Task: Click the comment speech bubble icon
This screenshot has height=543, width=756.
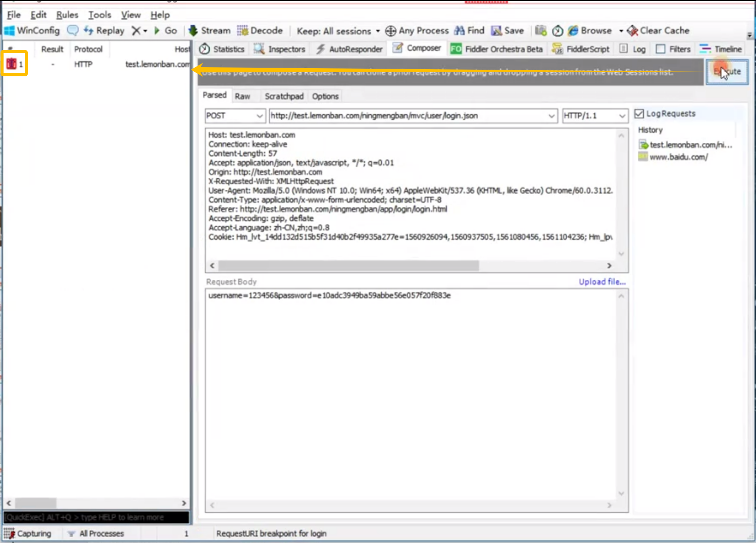Action: tap(73, 31)
